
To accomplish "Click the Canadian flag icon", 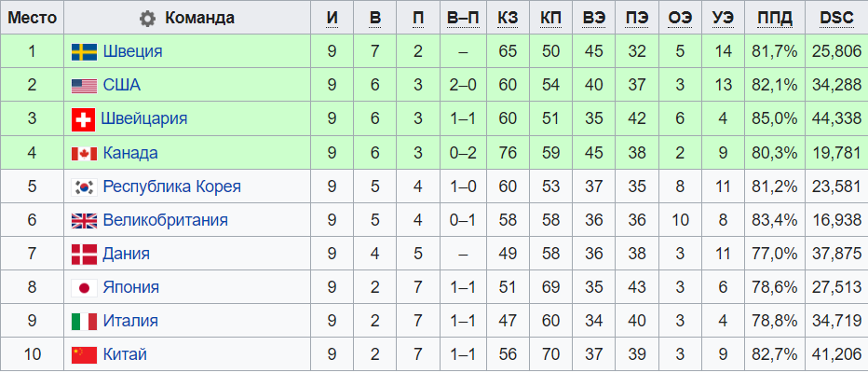I will [85, 153].
